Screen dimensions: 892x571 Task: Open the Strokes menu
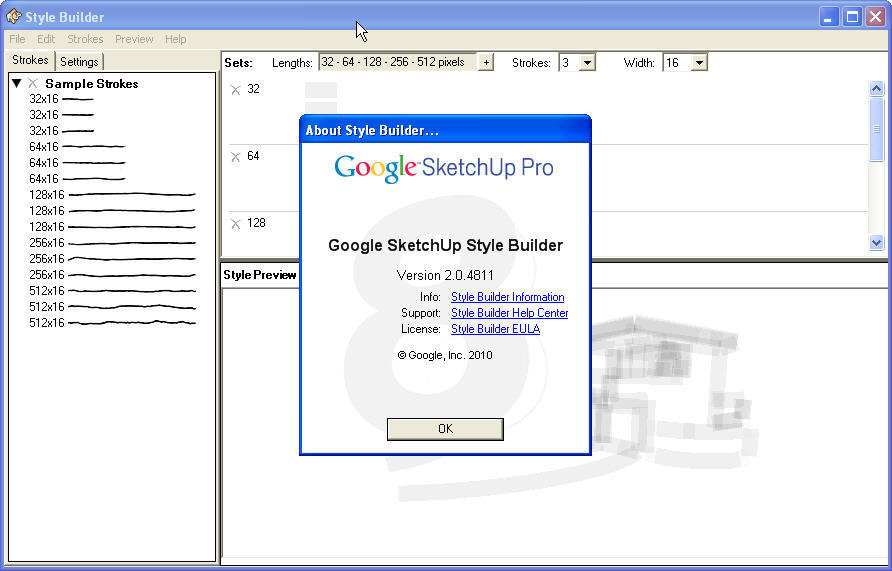[x=85, y=39]
